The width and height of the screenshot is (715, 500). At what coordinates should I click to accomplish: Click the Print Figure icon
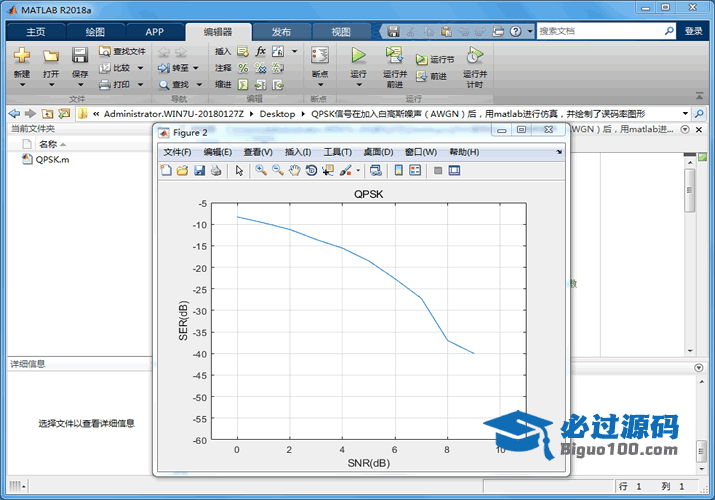(x=215, y=171)
